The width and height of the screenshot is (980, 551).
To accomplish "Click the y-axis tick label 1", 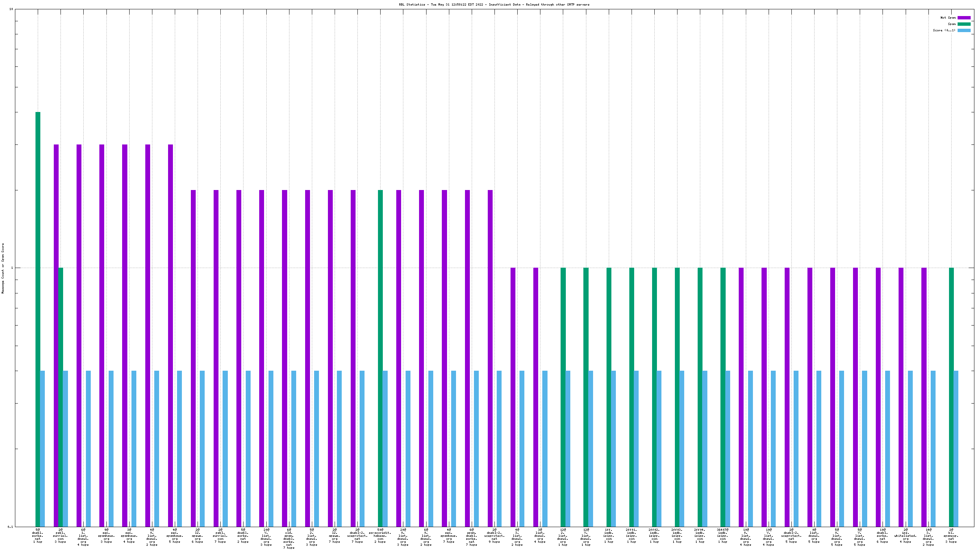I will coord(12,268).
